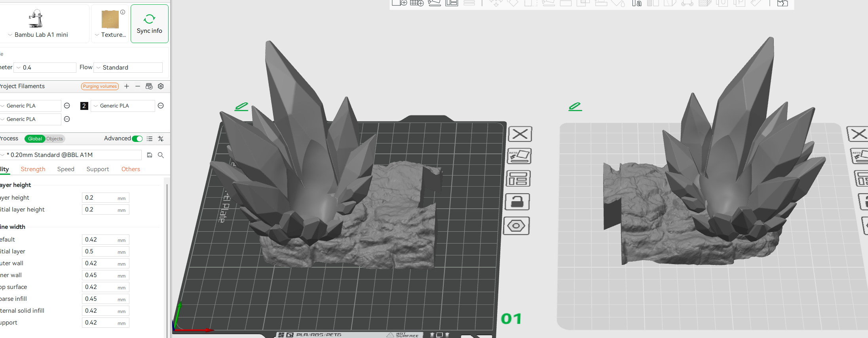Open plate 01 settings hexagon icon
Viewport: 868px width, 338px height.
(516, 226)
